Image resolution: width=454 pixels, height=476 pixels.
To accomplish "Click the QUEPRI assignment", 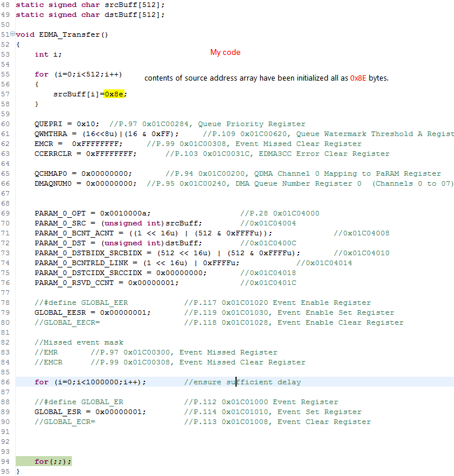I will point(67,124).
